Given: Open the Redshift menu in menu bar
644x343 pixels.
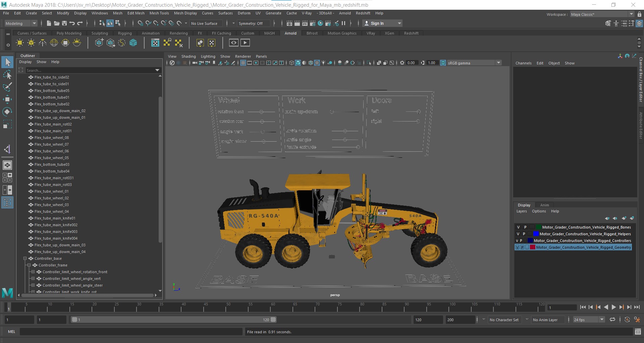Looking at the screenshot, I should tap(363, 13).
